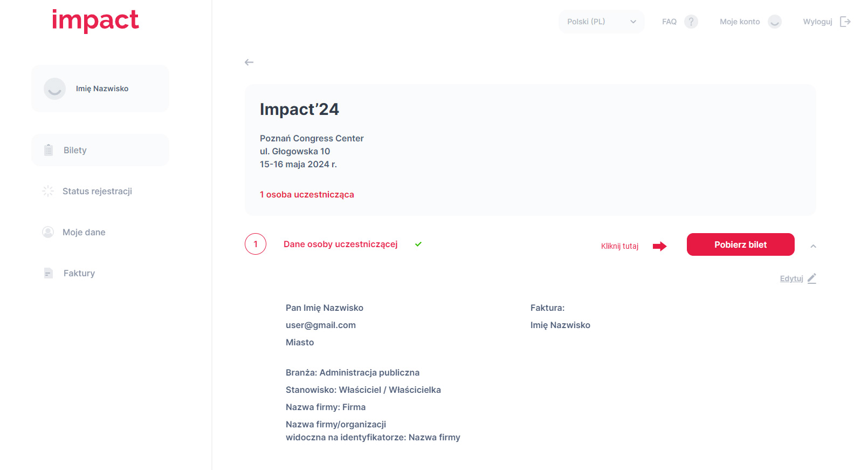Open the FAQ link

[669, 22]
